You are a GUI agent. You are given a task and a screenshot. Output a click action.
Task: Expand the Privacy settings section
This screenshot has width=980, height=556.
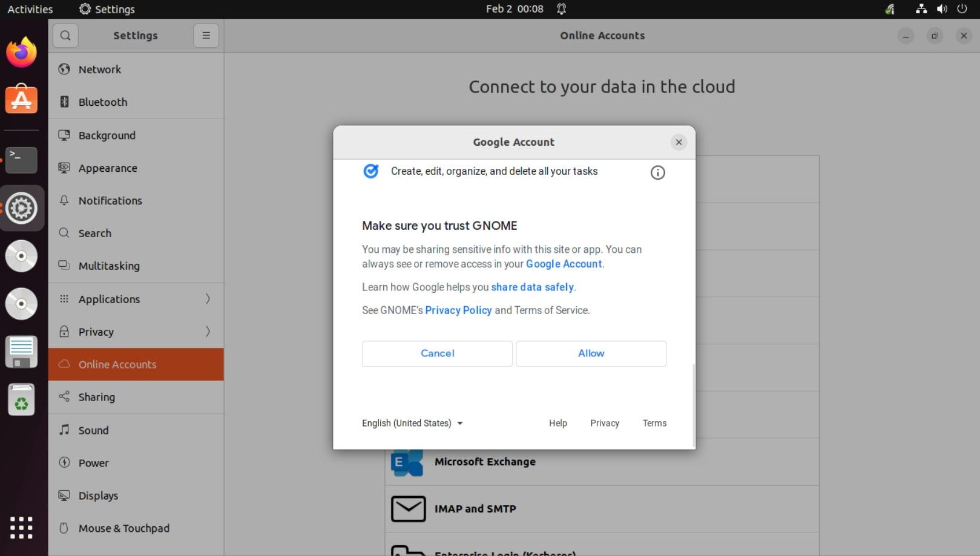[208, 332]
